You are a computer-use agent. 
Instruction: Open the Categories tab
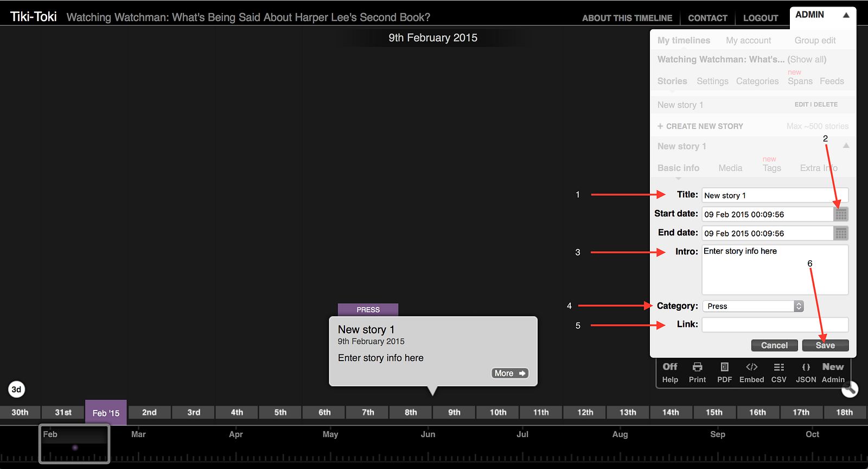(x=757, y=81)
